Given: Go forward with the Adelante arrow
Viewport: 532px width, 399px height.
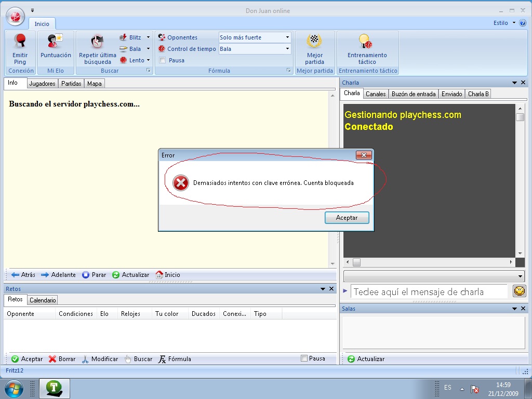Looking at the screenshot, I should click(58, 275).
